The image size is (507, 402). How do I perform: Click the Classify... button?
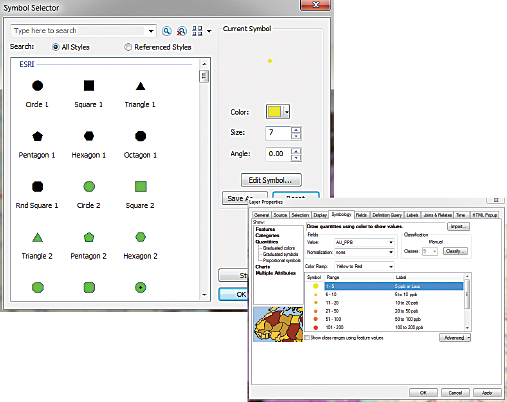point(455,251)
